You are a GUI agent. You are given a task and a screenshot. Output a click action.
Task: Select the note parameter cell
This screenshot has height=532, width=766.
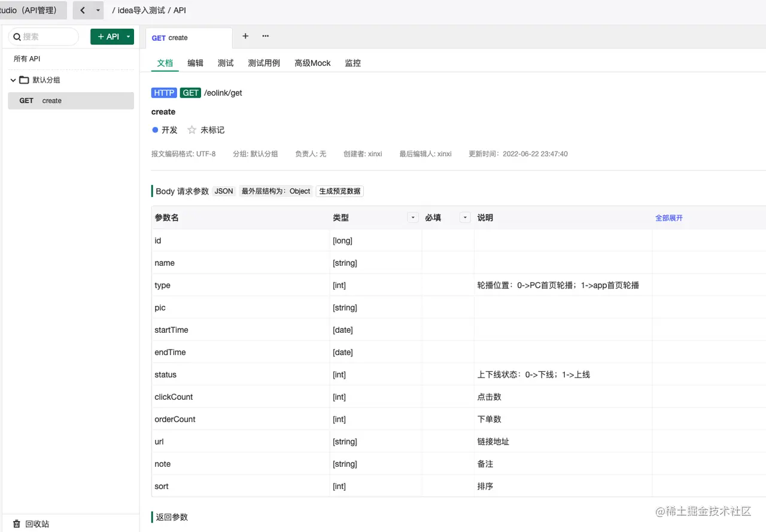[162, 464]
